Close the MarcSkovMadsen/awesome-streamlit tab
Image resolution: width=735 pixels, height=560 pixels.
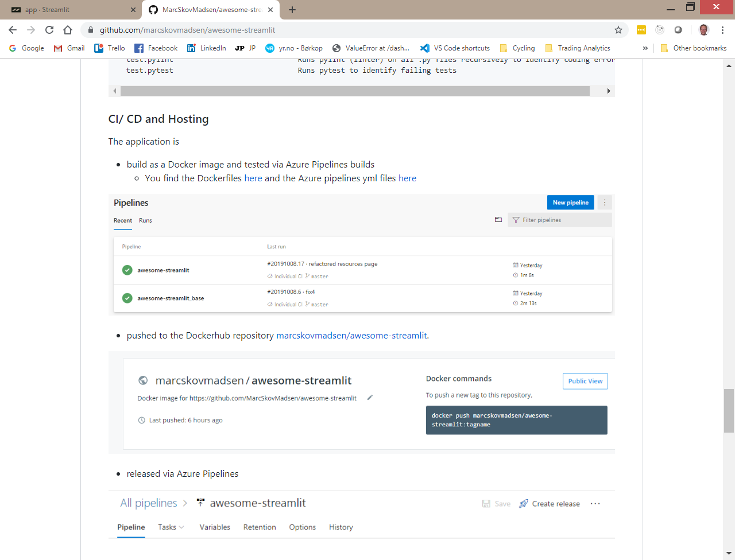click(270, 10)
